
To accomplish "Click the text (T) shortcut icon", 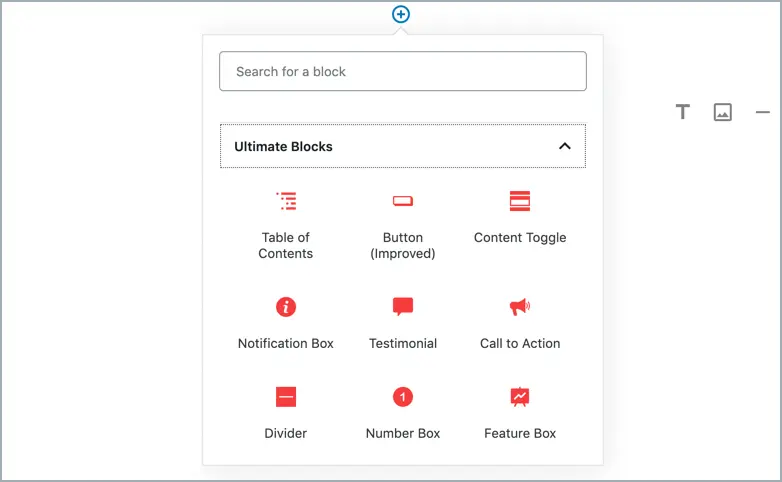I will pos(683,112).
